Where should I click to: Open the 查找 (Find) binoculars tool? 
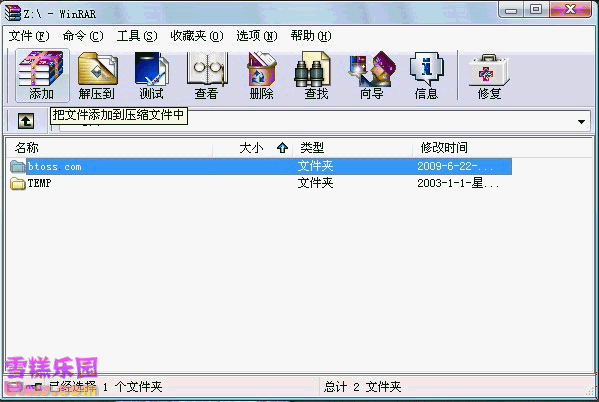316,76
